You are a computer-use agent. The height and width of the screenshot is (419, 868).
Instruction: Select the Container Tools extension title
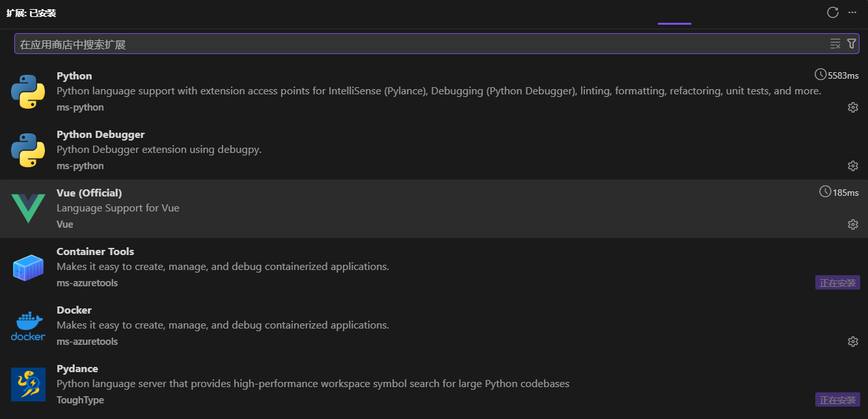pos(96,252)
